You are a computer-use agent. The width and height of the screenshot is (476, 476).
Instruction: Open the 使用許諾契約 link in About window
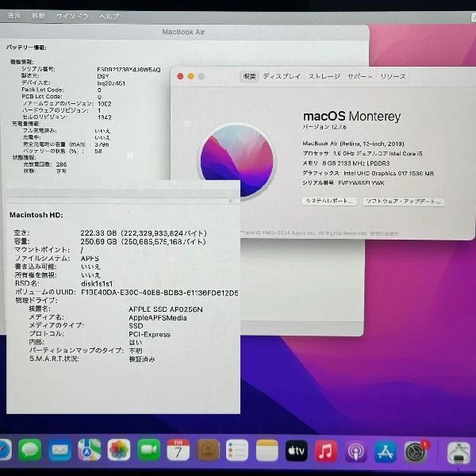[x=385, y=233]
